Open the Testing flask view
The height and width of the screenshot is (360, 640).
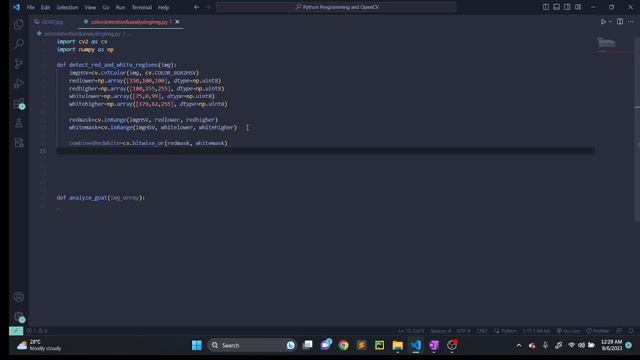19,123
